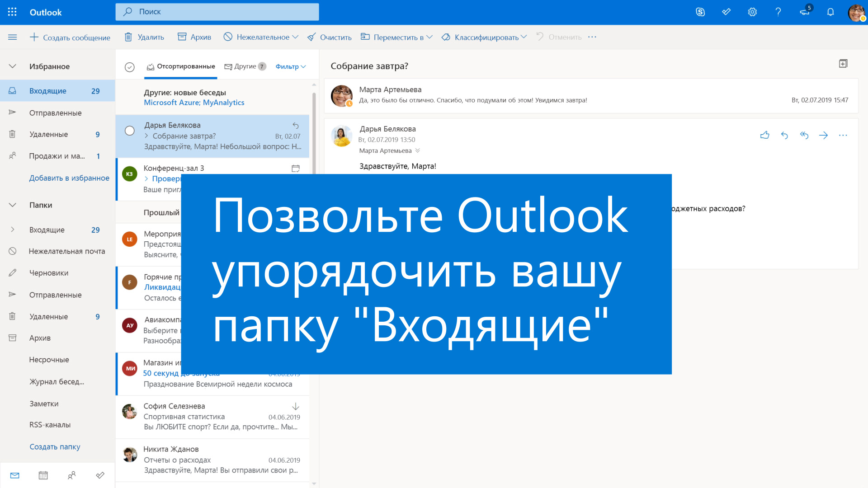Collapse the Избранное section
This screenshot has width=868, height=488.
(x=13, y=66)
